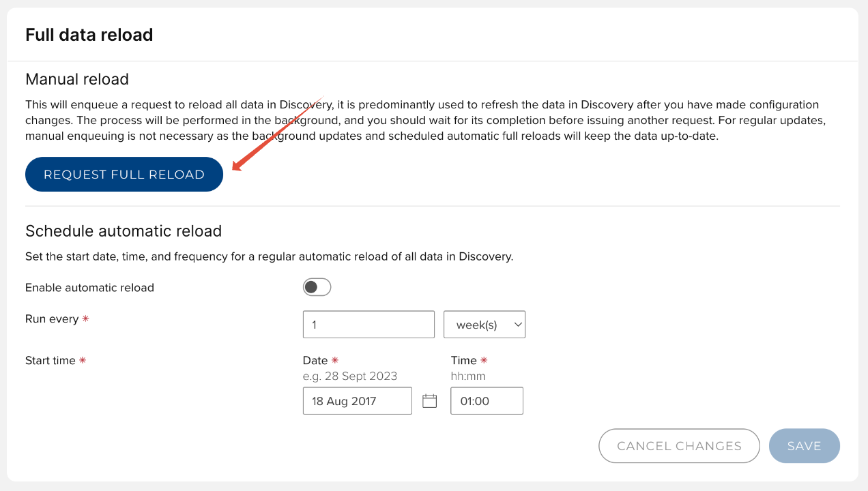Click the Time field showing 01:00
Viewport: 868px width, 491px height.
487,401
